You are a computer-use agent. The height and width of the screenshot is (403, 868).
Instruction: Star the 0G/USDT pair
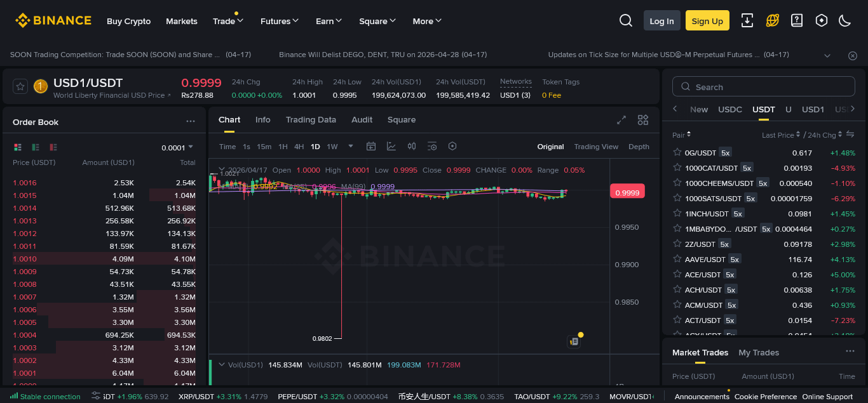[677, 152]
